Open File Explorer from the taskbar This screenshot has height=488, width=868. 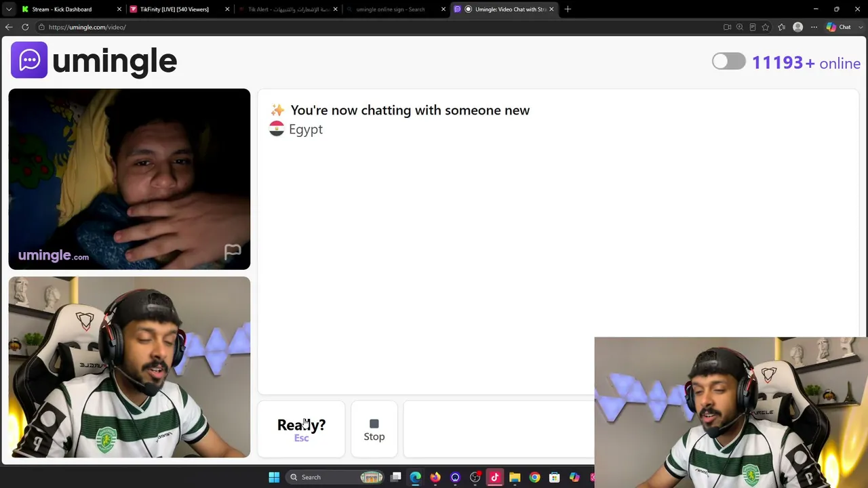[515, 477]
